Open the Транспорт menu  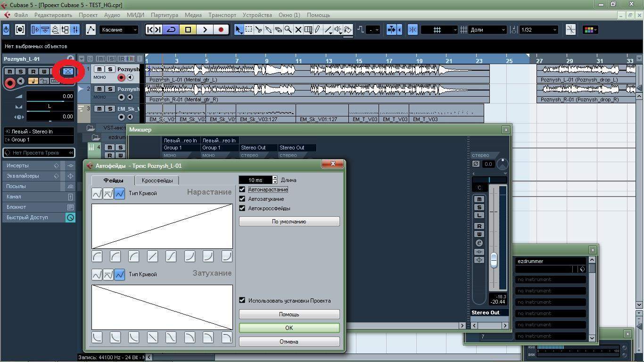click(x=222, y=15)
